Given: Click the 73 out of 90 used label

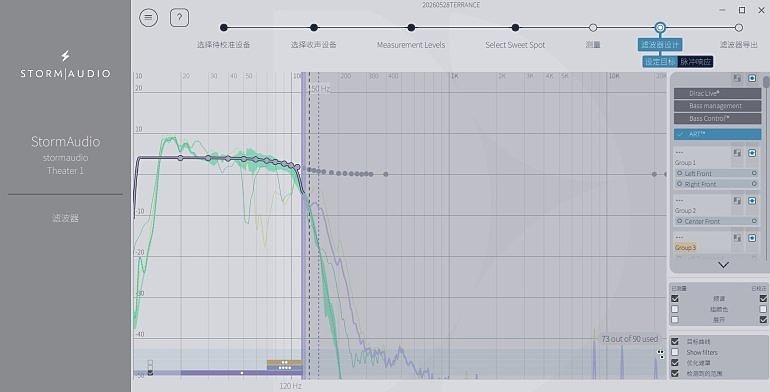Looking at the screenshot, I should coord(630,339).
